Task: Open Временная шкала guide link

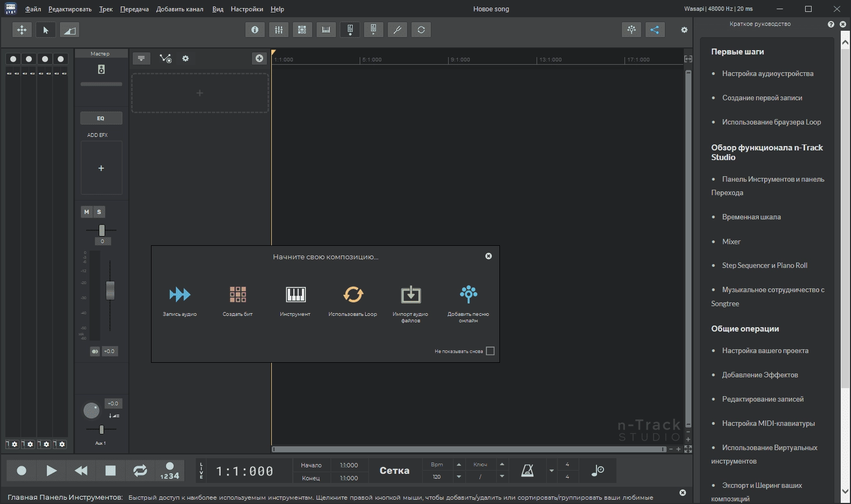Action: (x=751, y=217)
